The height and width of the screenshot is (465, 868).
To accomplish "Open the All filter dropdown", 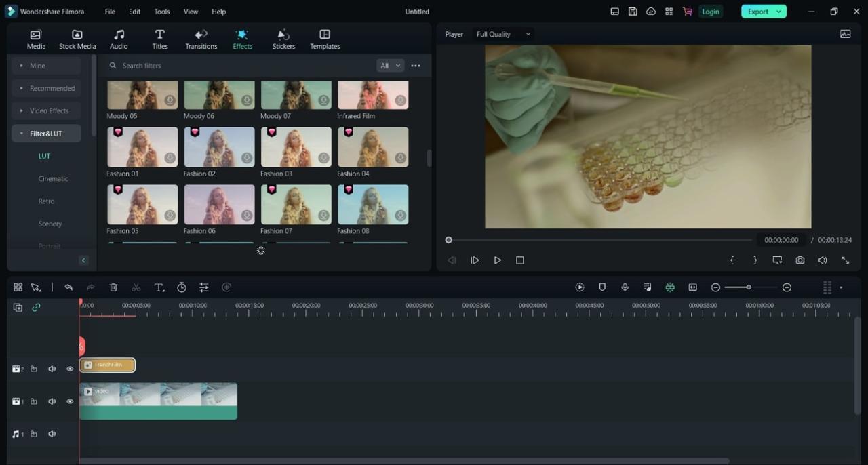I will pos(390,65).
